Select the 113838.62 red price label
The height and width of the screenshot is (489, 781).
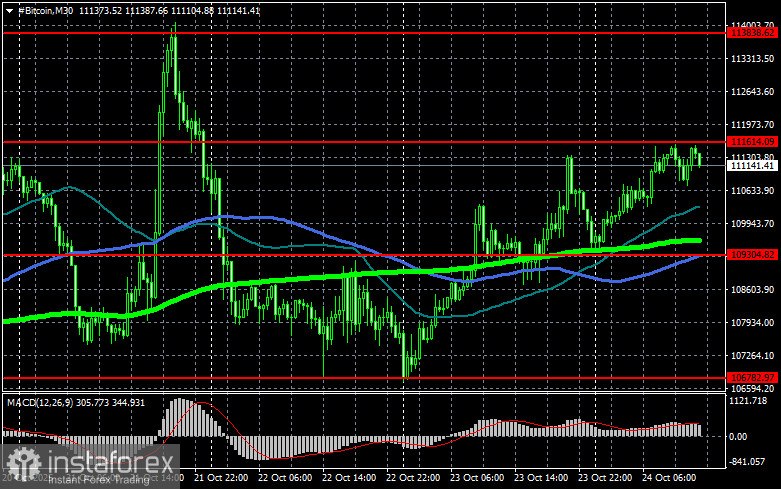tap(752, 33)
